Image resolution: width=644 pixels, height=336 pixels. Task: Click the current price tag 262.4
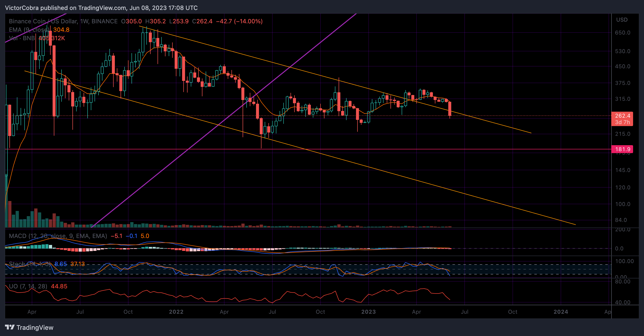coord(622,119)
